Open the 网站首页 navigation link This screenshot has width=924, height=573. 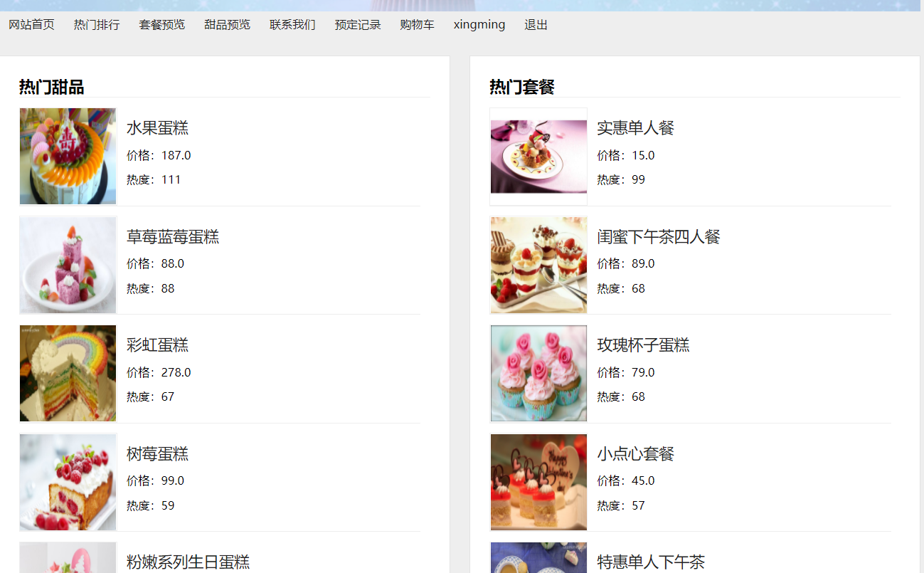click(31, 25)
